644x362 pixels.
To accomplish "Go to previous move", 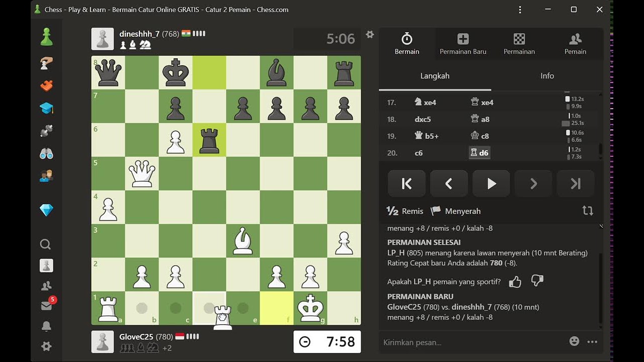I will click(449, 184).
